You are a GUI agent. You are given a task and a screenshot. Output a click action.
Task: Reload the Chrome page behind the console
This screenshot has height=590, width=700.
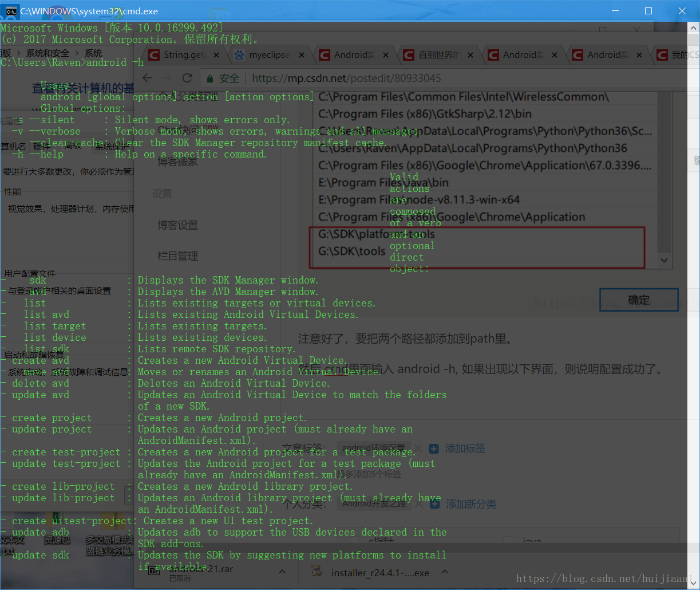(187, 78)
